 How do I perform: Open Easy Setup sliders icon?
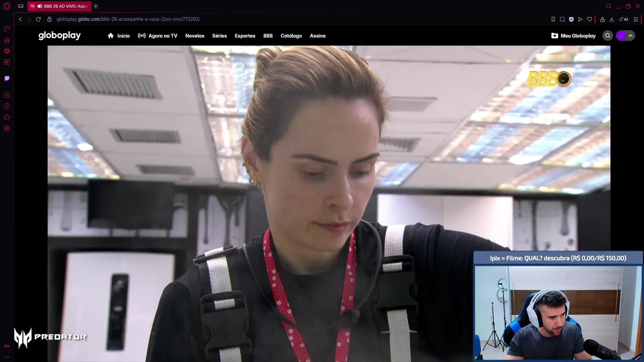[x=636, y=19]
